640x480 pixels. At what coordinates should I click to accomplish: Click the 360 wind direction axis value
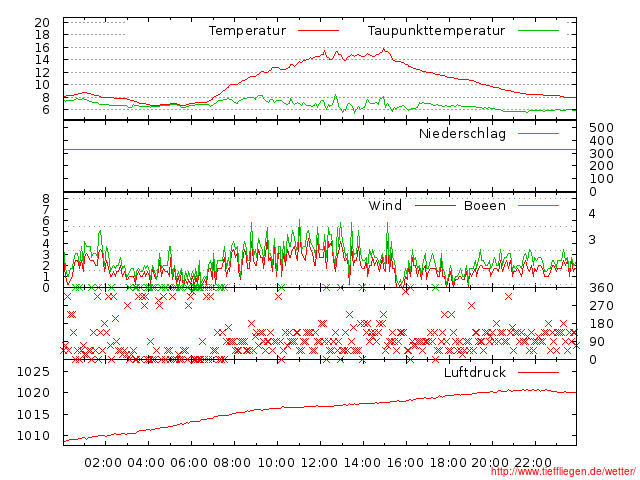[x=601, y=288]
